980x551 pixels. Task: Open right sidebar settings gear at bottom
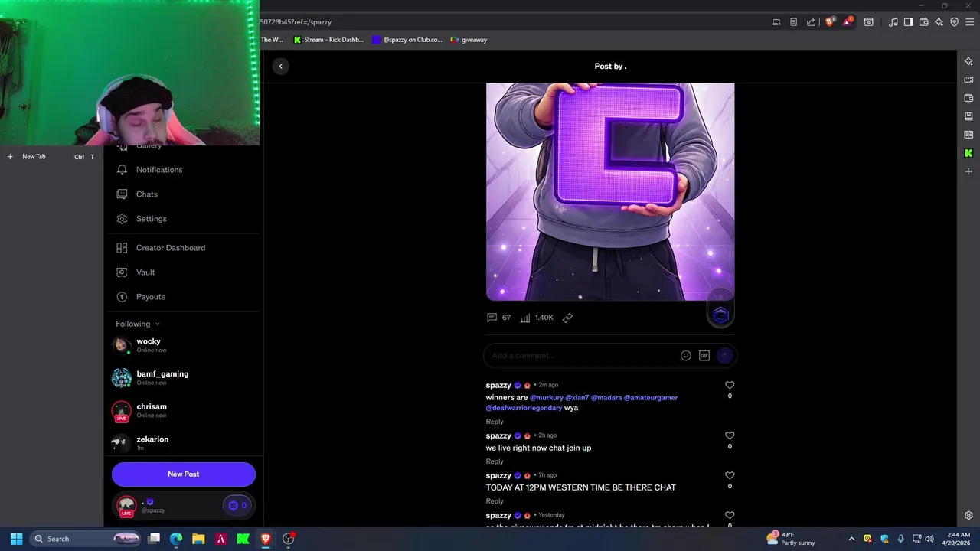969,516
